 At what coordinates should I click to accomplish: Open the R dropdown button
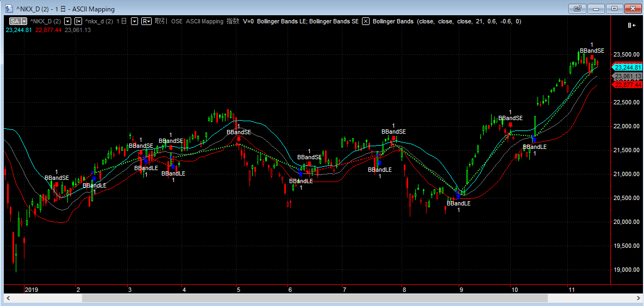146,21
